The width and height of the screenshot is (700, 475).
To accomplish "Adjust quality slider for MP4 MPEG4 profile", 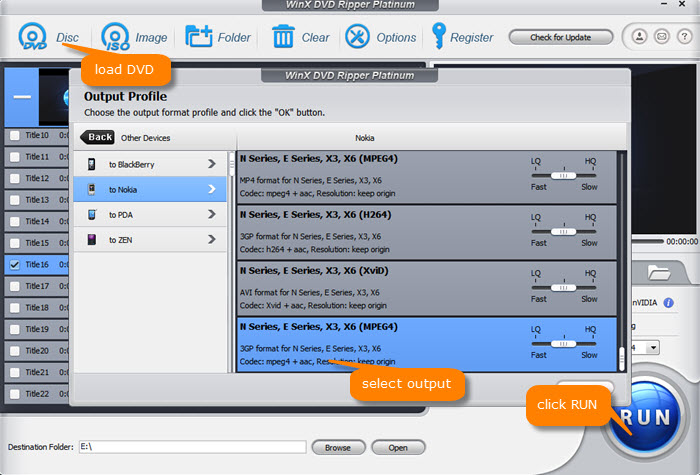I will [x=563, y=175].
